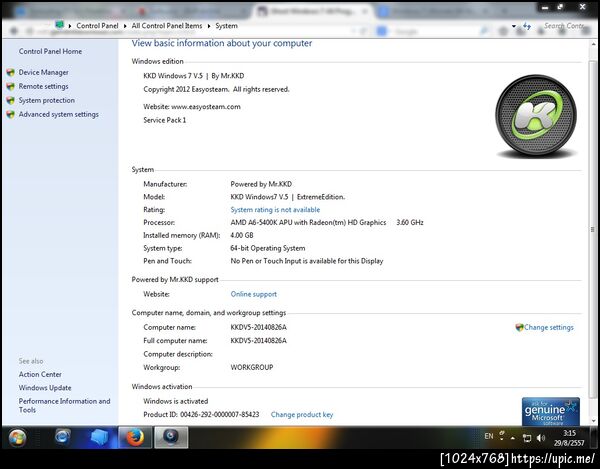Image resolution: width=600 pixels, height=469 pixels.
Task: Select the Service Pack 1 text
Action: point(165,120)
